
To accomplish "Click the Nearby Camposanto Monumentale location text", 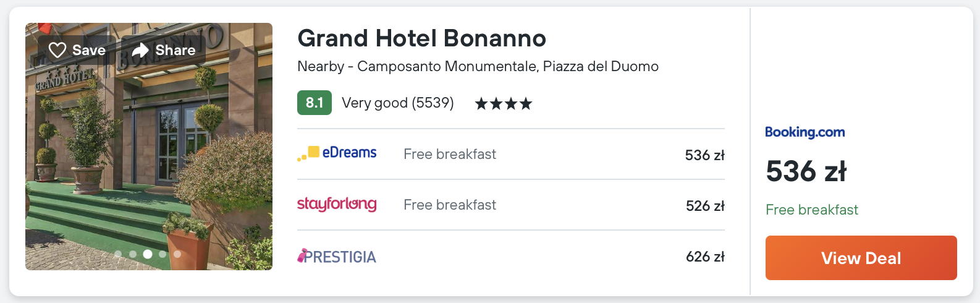I will click(478, 66).
